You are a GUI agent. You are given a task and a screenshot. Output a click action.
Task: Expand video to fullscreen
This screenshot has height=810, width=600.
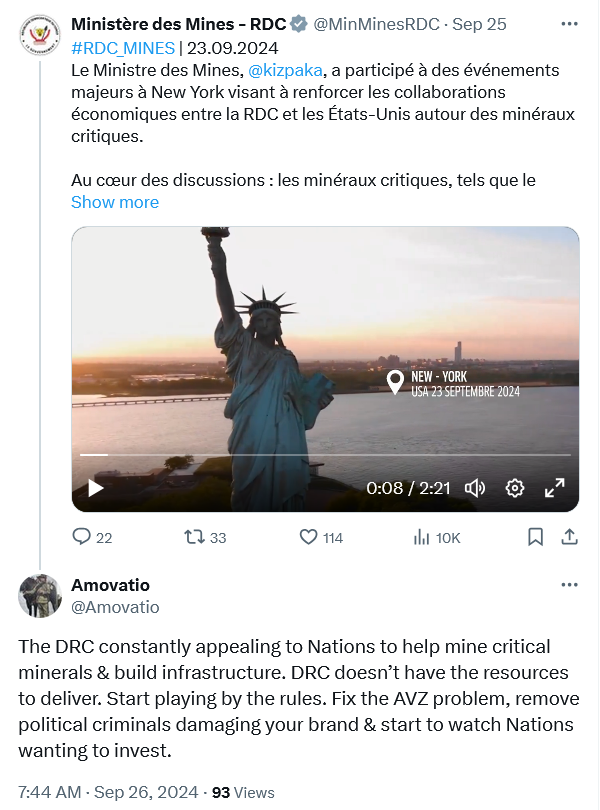[x=554, y=488]
